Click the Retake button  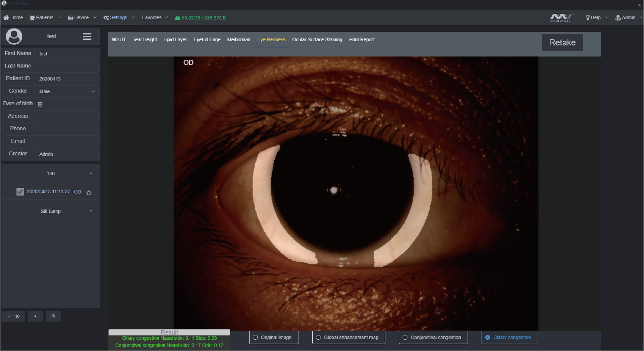click(x=562, y=42)
